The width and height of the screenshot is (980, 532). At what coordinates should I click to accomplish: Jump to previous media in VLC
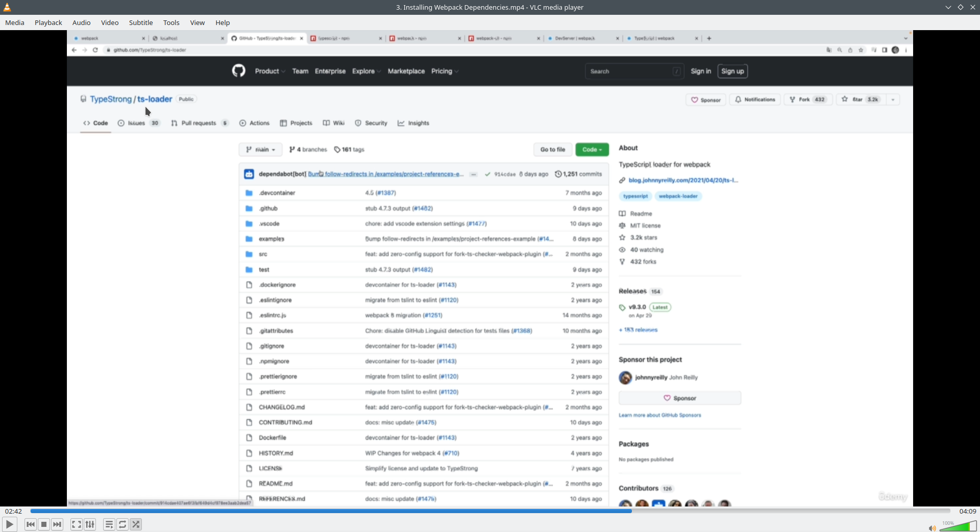pos(31,524)
